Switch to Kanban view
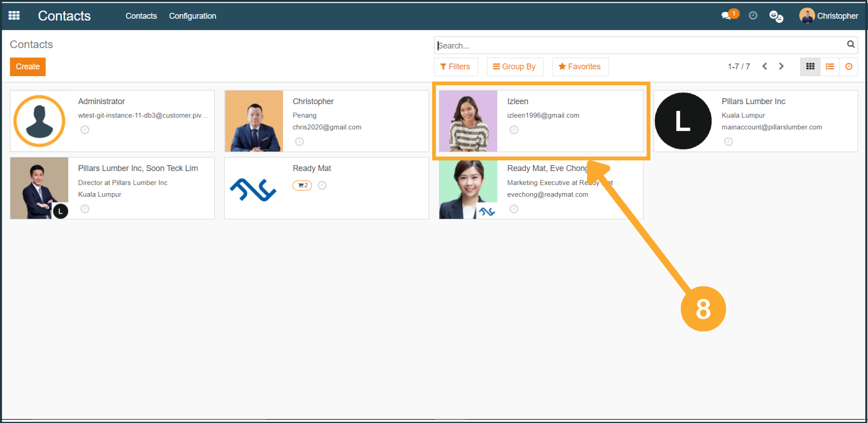This screenshot has width=868, height=423. [810, 67]
